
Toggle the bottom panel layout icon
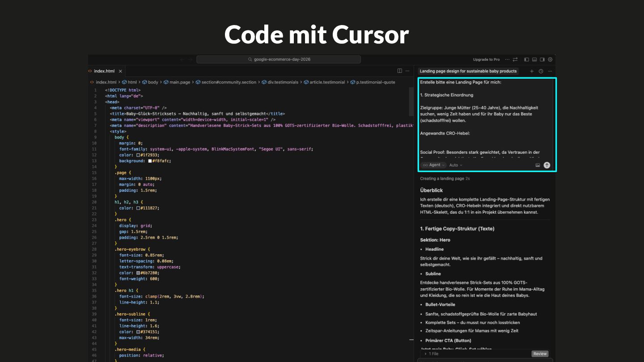(x=534, y=59)
